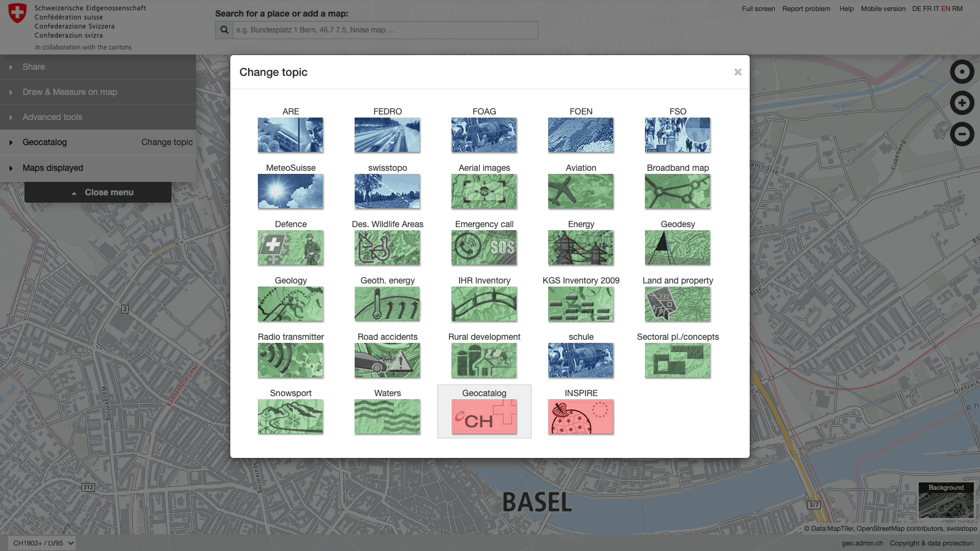Zoom in with the plus button
The image size is (980, 551).
click(x=962, y=103)
